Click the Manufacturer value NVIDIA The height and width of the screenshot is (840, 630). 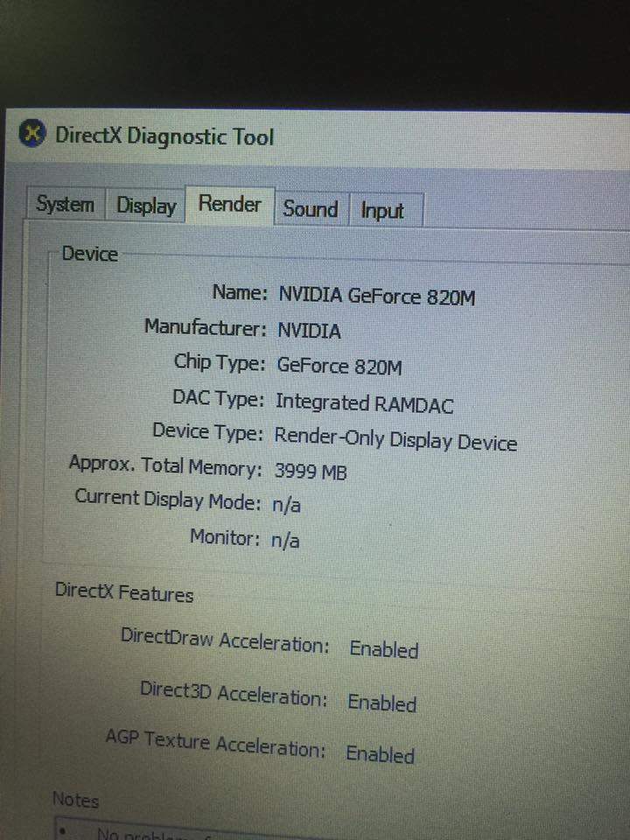309,331
